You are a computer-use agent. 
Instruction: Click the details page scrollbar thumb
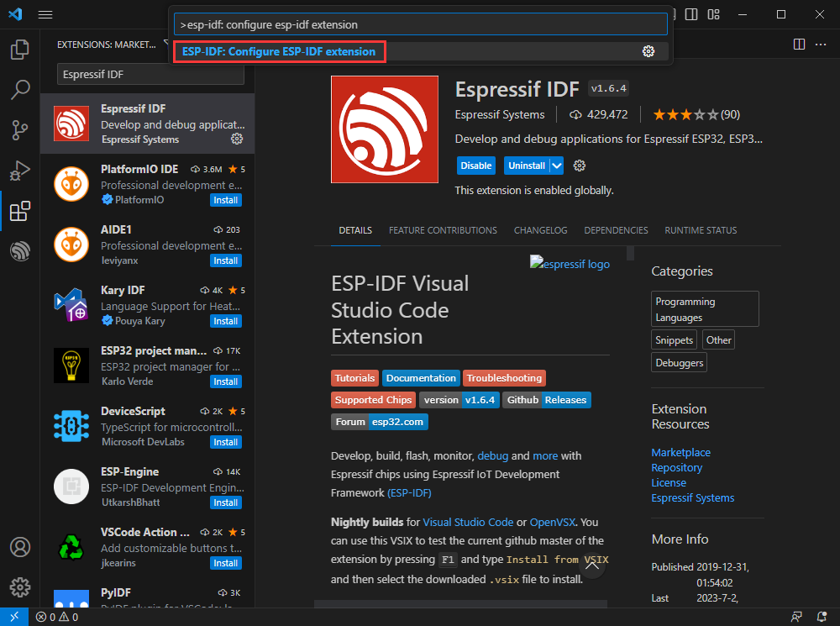click(631, 253)
